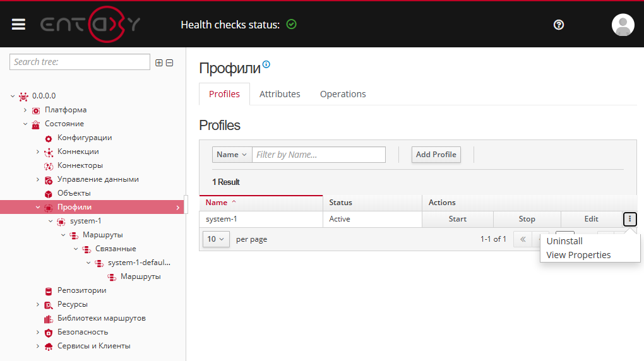Select the system-1-defaul... tree item
This screenshot has height=361, width=644.
click(x=139, y=263)
